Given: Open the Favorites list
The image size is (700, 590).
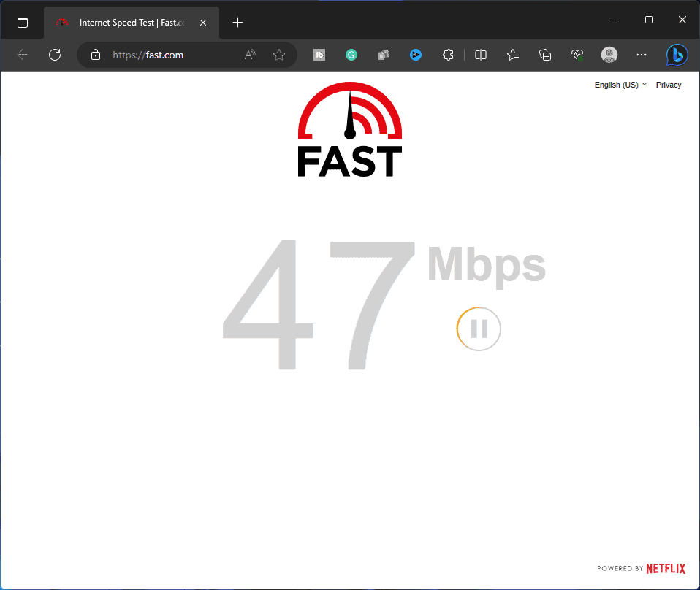Looking at the screenshot, I should [x=513, y=55].
